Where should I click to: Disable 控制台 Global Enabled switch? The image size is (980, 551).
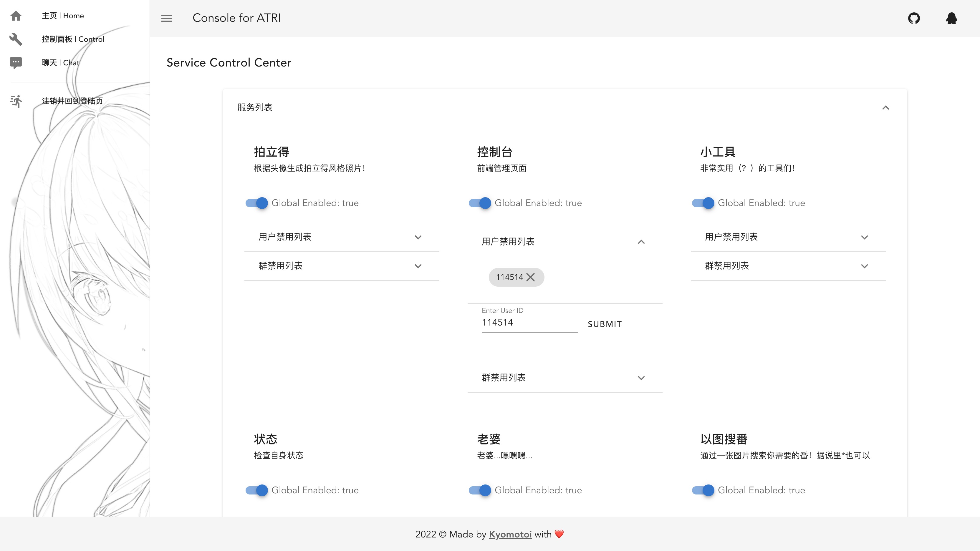coord(480,203)
